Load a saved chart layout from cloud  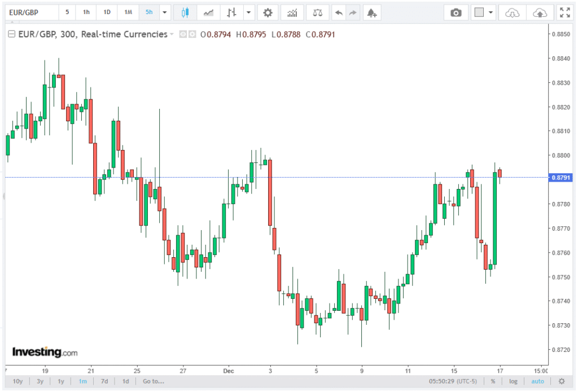(512, 12)
